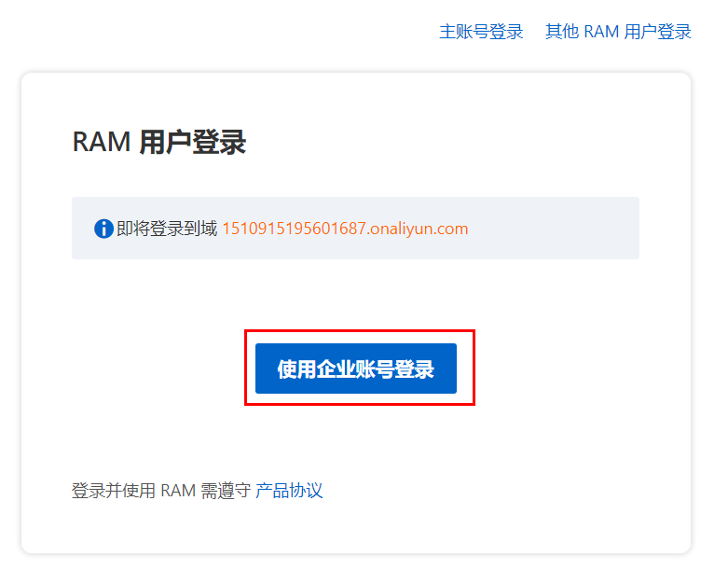Viewport: 728px width, 584px height.
Task: View the product agreement beside 需遵守
Action: [x=289, y=491]
